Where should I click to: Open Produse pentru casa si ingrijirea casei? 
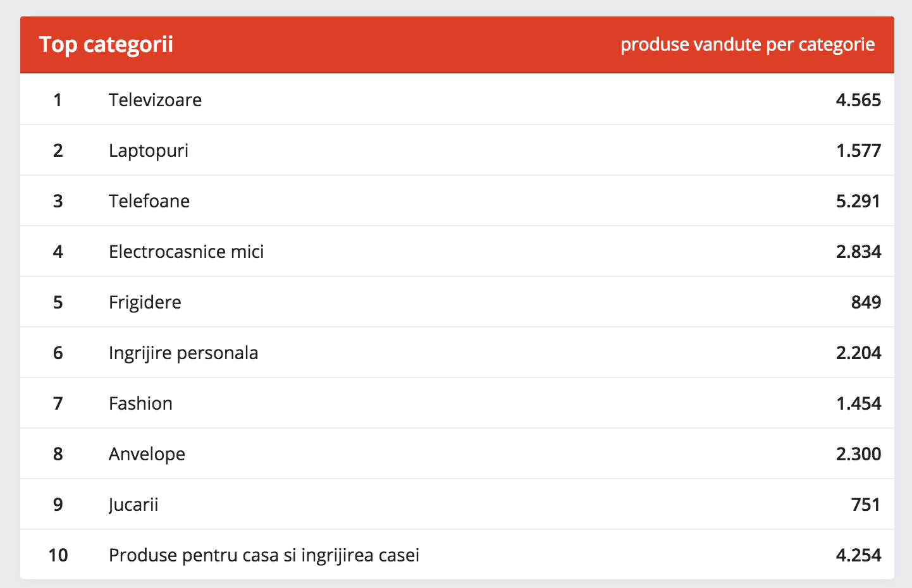pos(264,555)
